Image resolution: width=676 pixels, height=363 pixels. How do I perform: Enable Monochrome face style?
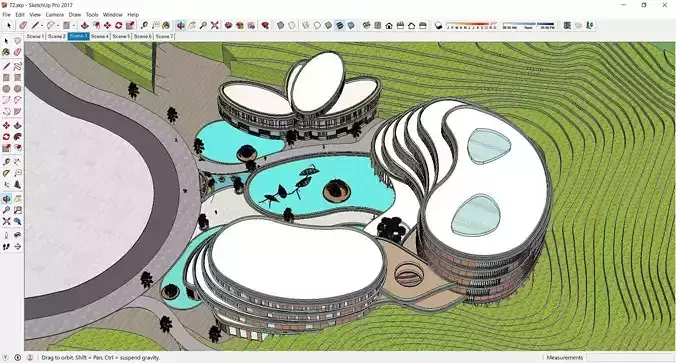[x=351, y=25]
